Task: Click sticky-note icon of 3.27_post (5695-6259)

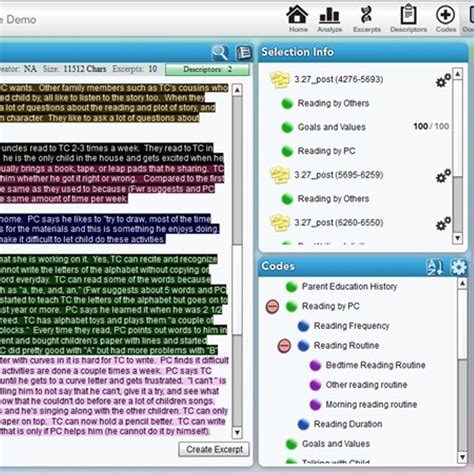Action: coord(279,175)
